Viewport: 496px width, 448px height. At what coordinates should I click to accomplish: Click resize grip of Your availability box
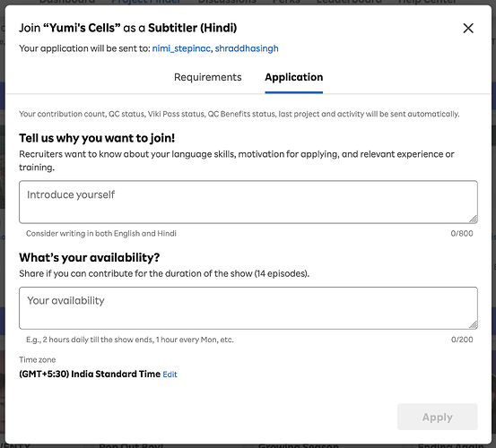tap(474, 324)
